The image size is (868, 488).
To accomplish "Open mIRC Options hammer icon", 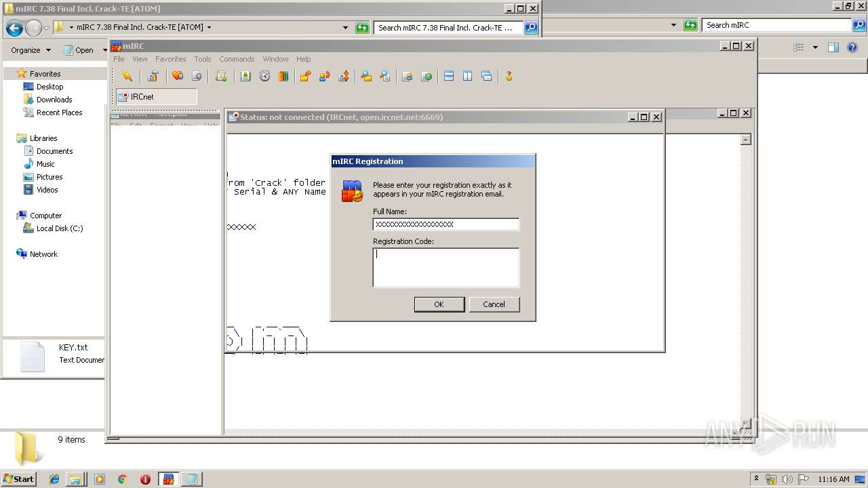I will pyautogui.click(x=153, y=76).
